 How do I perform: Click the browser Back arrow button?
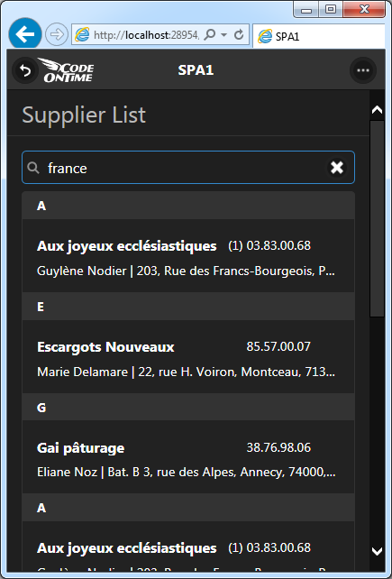[25, 34]
